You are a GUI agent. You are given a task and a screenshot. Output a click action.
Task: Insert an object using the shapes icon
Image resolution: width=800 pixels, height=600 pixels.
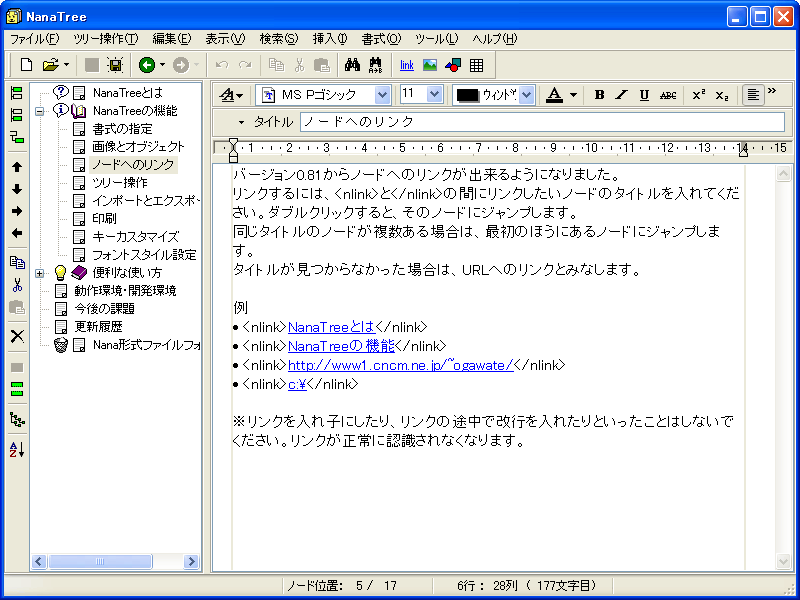[x=453, y=65]
